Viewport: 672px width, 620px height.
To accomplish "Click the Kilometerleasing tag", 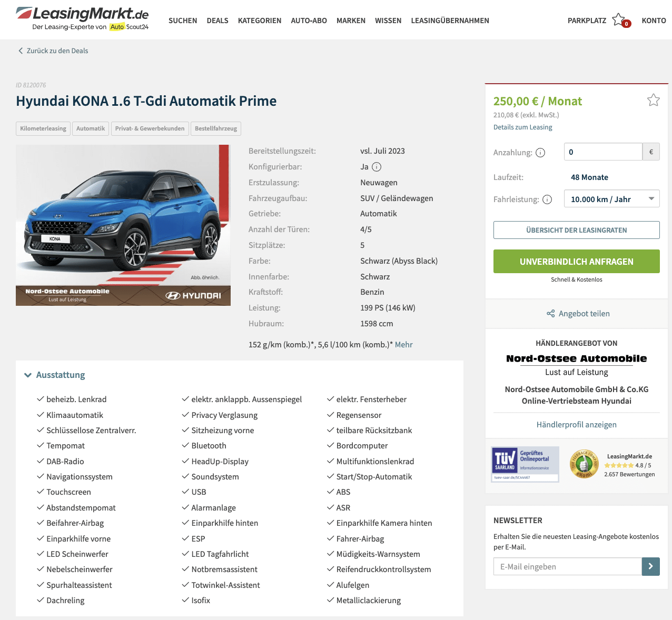I will [x=43, y=128].
